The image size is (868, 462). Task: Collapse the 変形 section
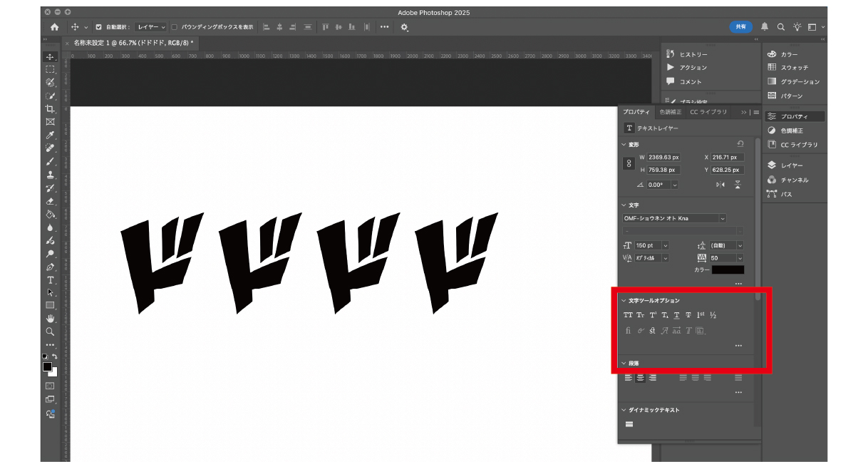(x=624, y=144)
